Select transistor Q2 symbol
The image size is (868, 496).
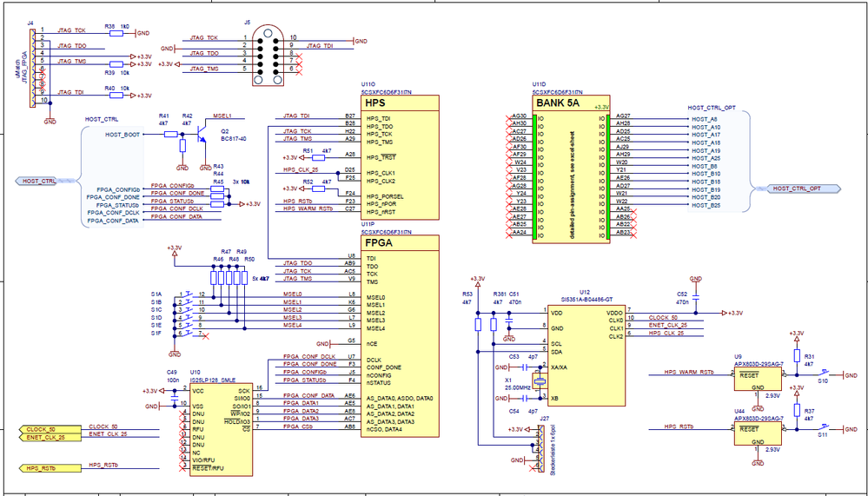tap(200, 132)
